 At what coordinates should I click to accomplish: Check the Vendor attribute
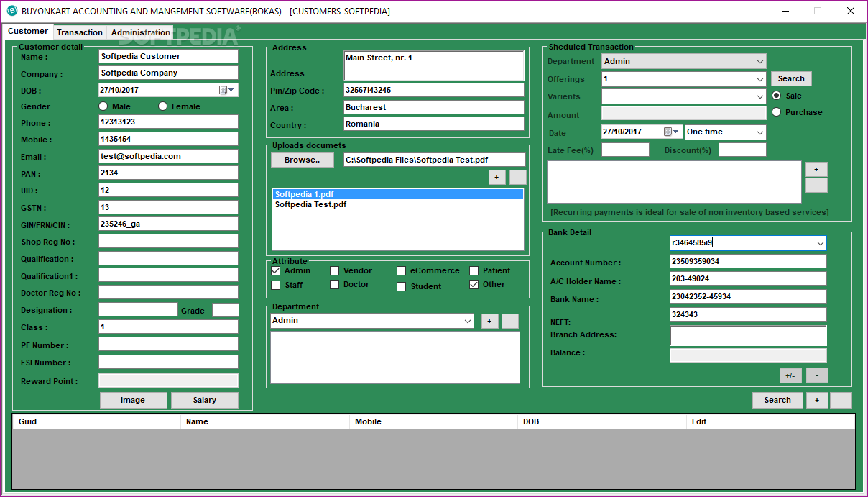[335, 270]
